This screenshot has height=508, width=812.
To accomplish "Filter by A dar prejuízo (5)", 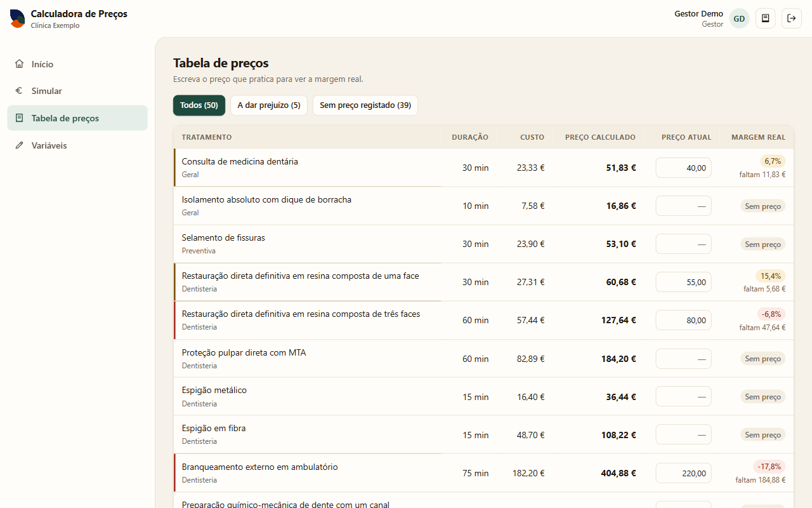I will click(x=269, y=105).
